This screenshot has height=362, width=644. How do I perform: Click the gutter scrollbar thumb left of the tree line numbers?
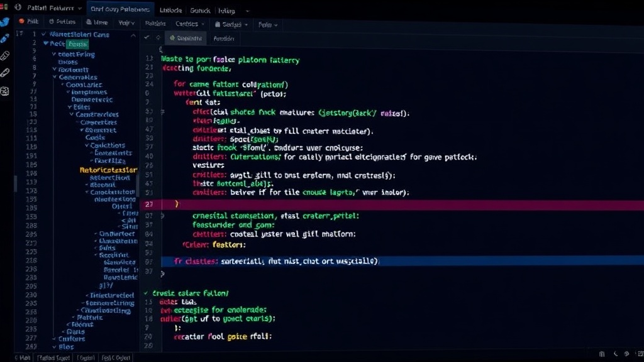16,184
